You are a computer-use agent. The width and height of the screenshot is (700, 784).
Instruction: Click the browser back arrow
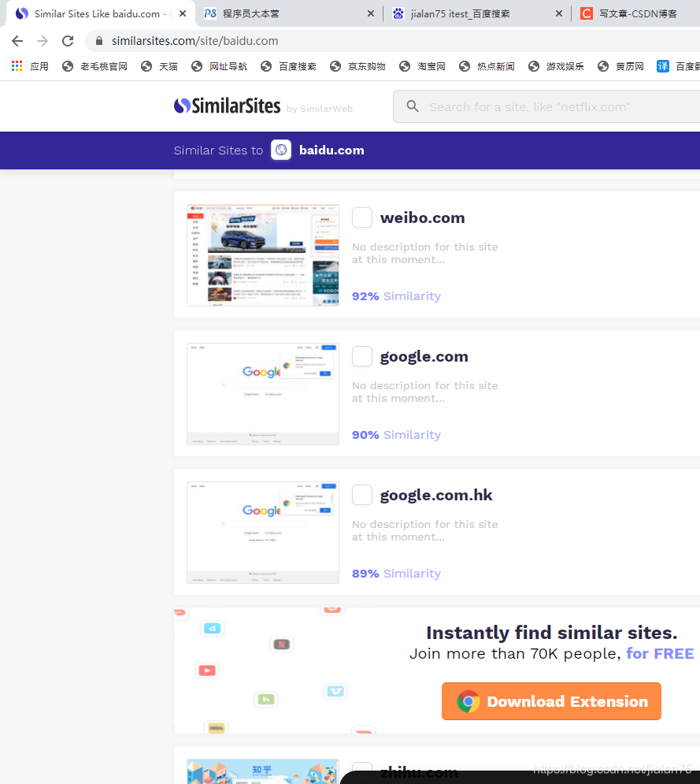point(17,41)
